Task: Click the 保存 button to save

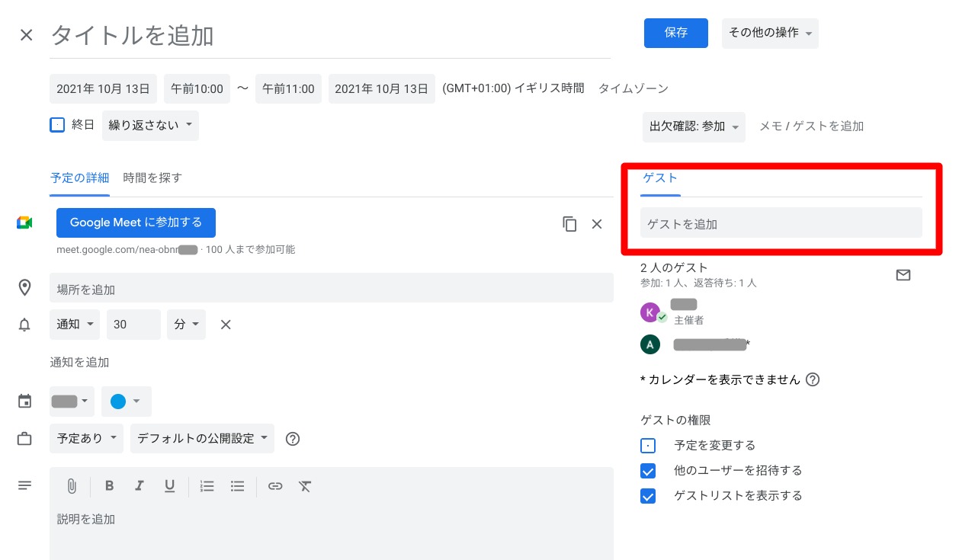Action: pyautogui.click(x=675, y=34)
